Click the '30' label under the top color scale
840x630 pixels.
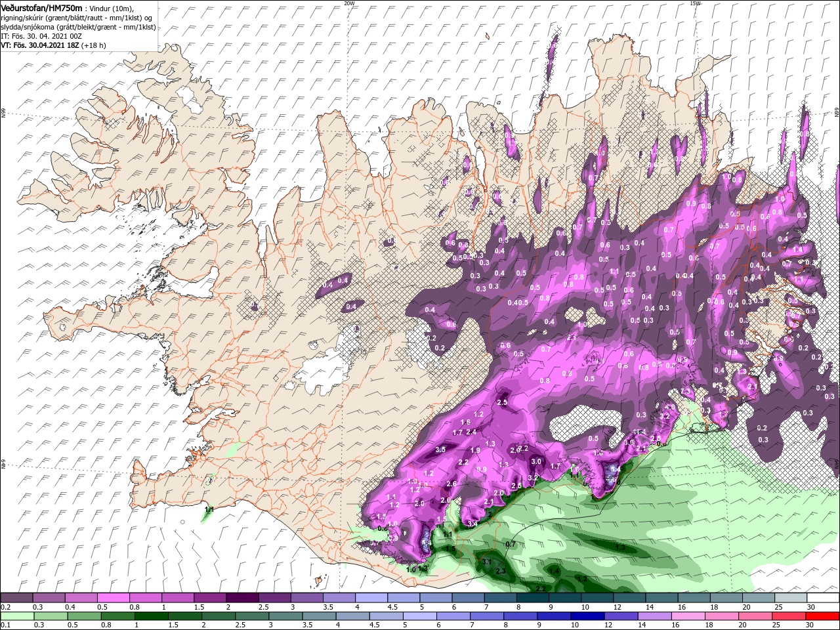[811, 607]
